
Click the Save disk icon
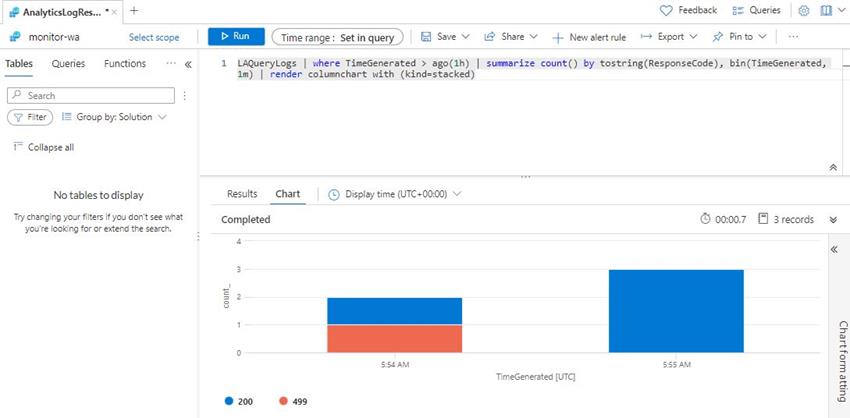(x=426, y=37)
